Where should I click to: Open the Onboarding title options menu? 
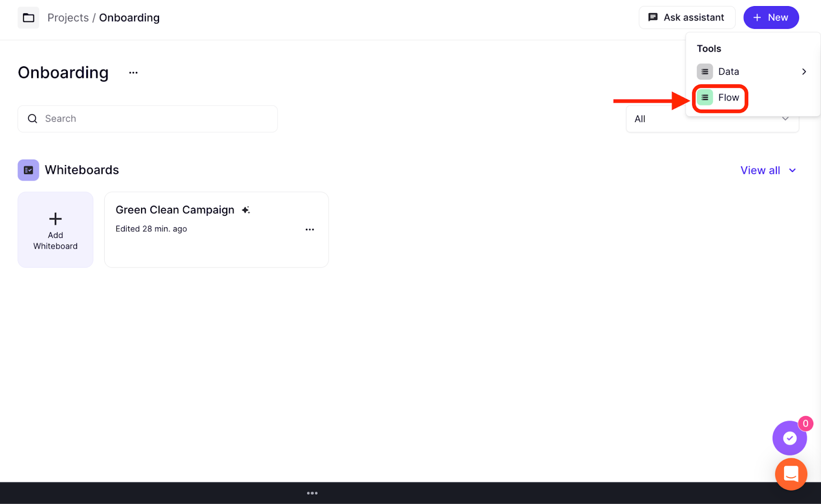pyautogui.click(x=133, y=73)
